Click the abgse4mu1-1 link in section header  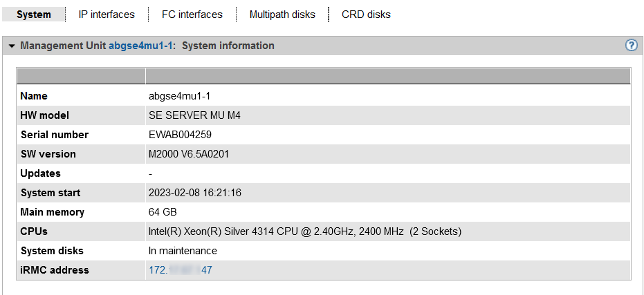(141, 46)
